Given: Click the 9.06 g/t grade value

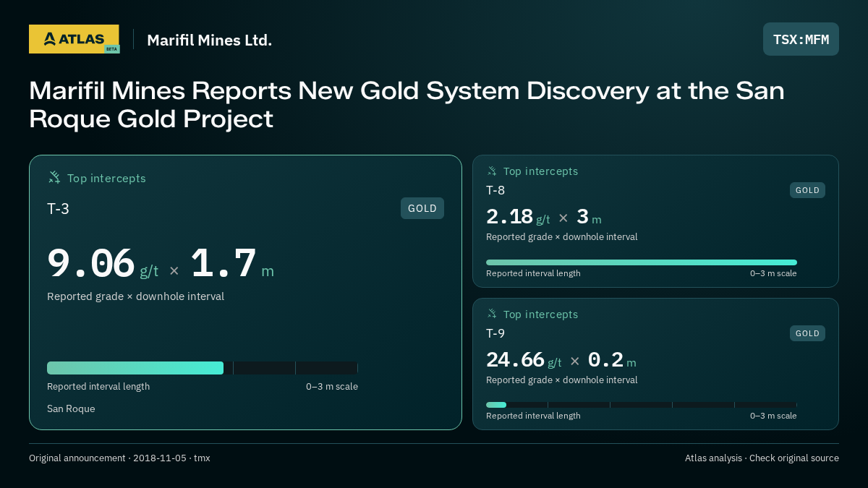Looking at the screenshot, I should (103, 263).
